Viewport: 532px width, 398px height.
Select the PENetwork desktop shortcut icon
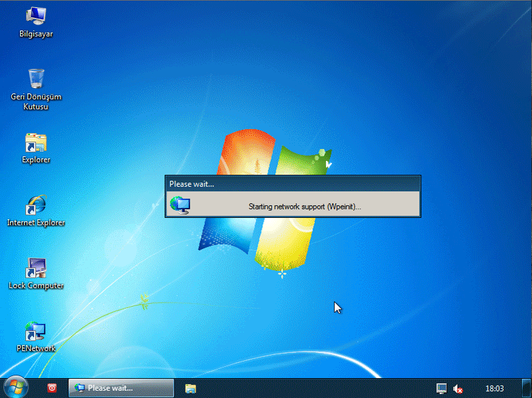pyautogui.click(x=36, y=331)
